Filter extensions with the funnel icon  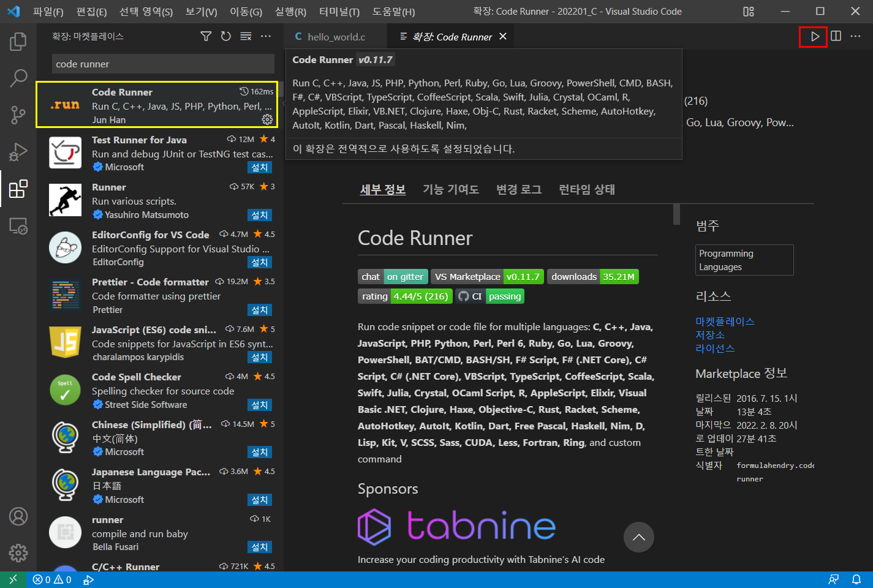click(206, 36)
